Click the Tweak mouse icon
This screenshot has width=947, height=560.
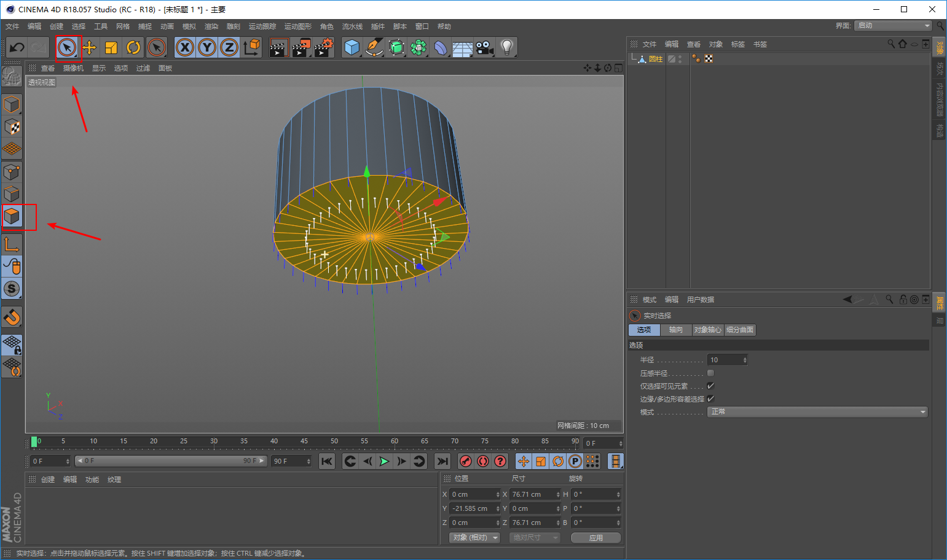(12, 266)
